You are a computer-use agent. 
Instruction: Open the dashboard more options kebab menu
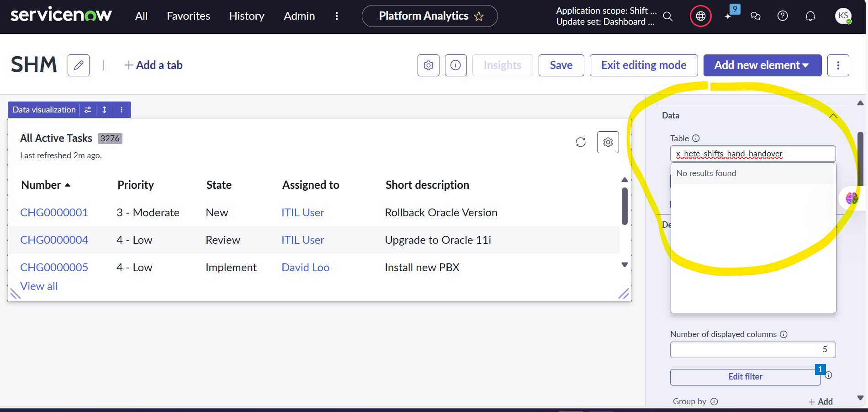838,65
